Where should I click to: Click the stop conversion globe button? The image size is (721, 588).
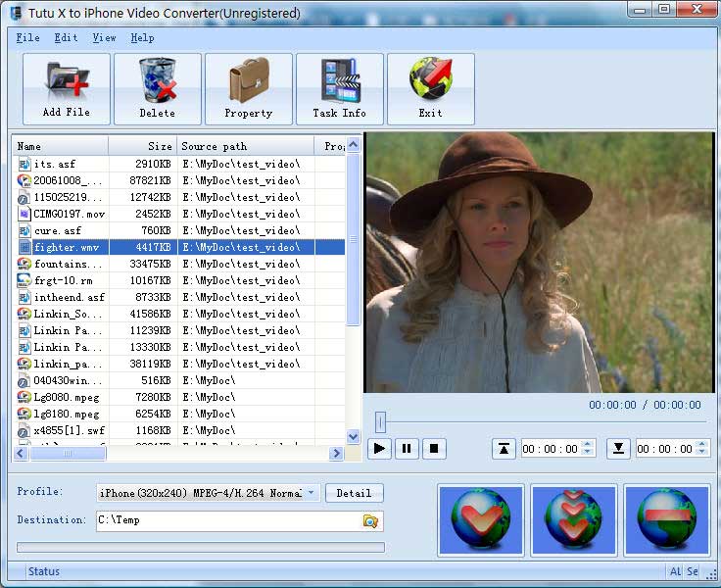click(x=666, y=520)
